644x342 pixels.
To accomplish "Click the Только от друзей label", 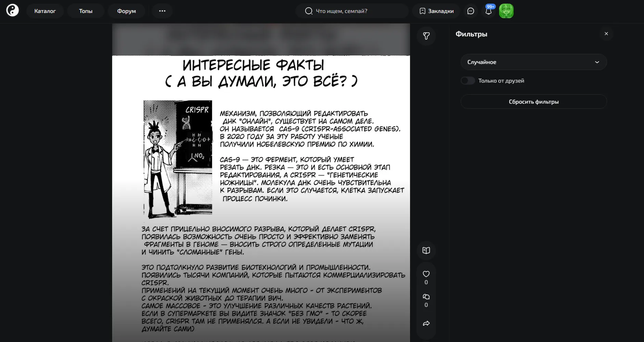I will 501,81.
